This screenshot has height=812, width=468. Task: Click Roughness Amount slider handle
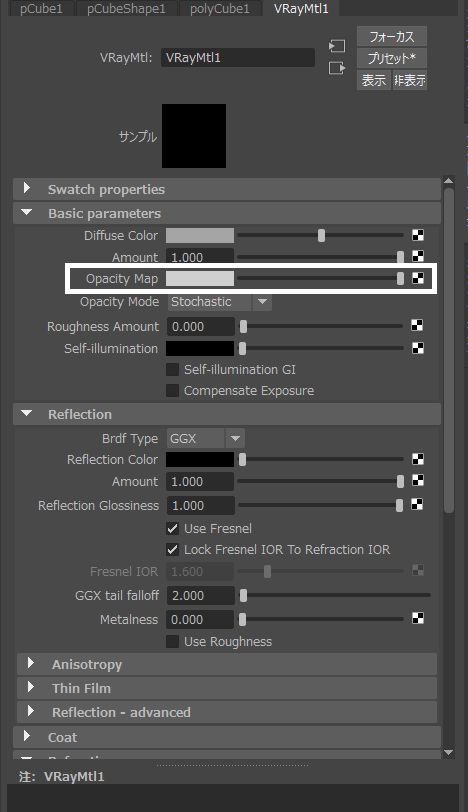click(x=243, y=326)
